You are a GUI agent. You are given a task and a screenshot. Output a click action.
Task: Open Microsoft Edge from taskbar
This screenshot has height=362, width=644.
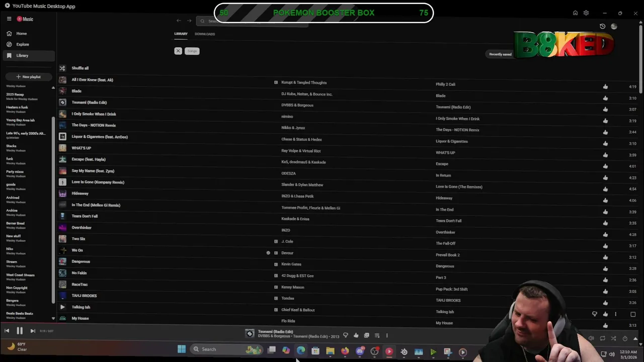point(301,351)
